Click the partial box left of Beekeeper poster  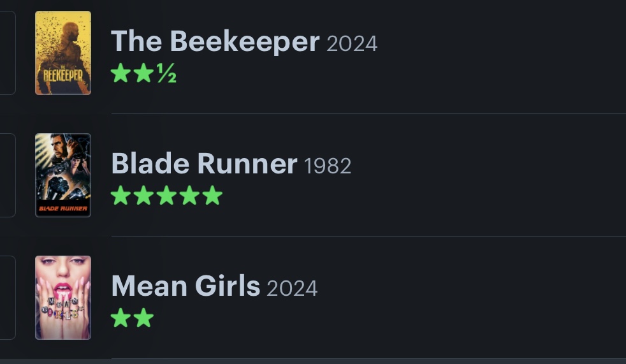(x=7, y=53)
